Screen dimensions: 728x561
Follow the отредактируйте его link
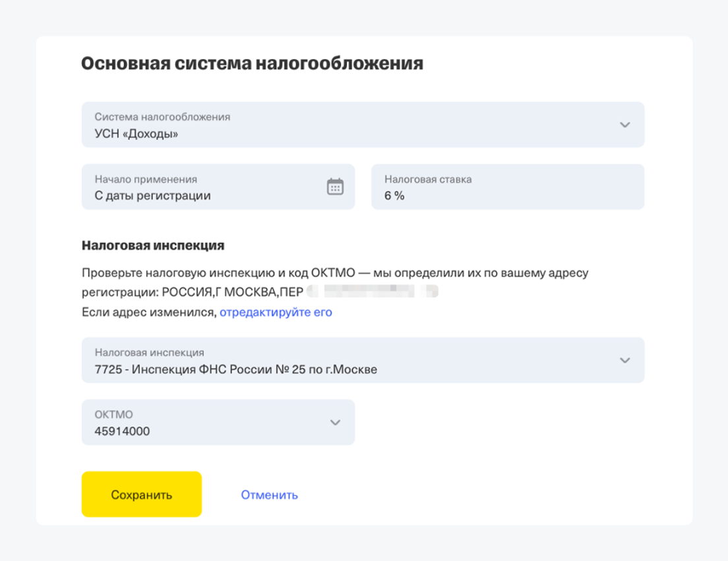point(276,312)
